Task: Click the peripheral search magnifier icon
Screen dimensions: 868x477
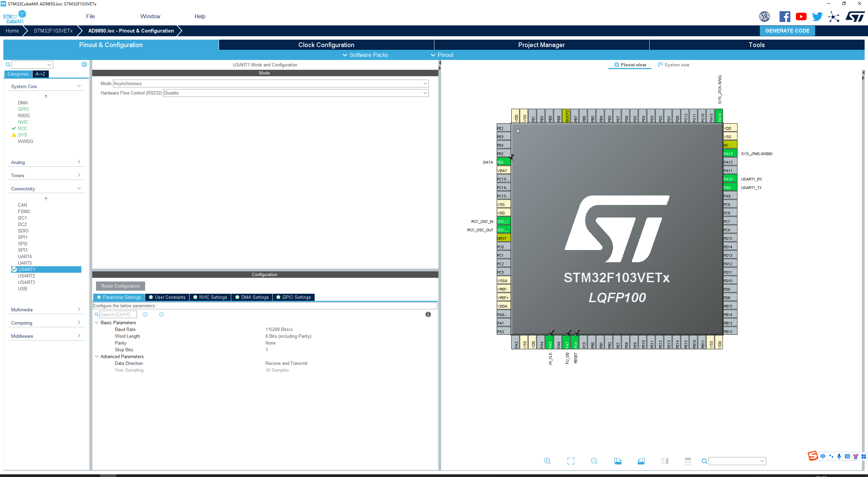Action: 8,64
